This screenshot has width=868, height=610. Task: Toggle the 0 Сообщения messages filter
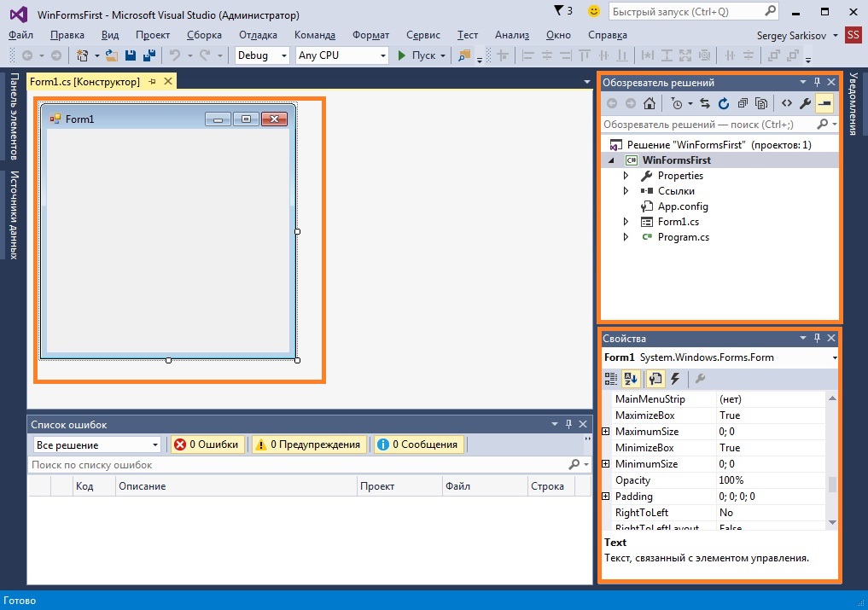(418, 444)
